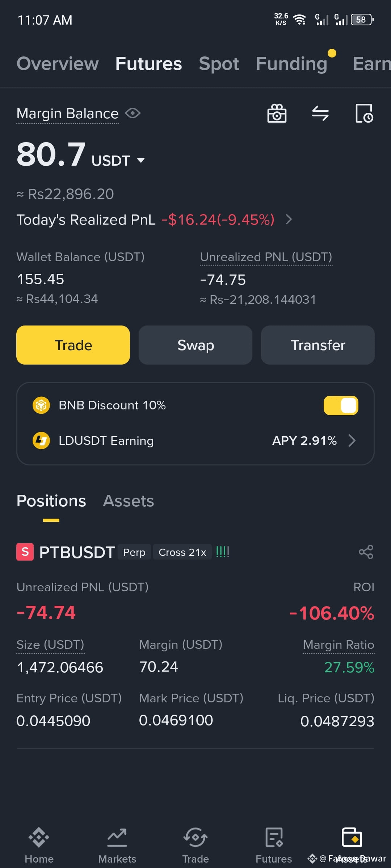This screenshot has width=391, height=868.
Task: Open the rewards gift box icon
Action: click(x=277, y=114)
